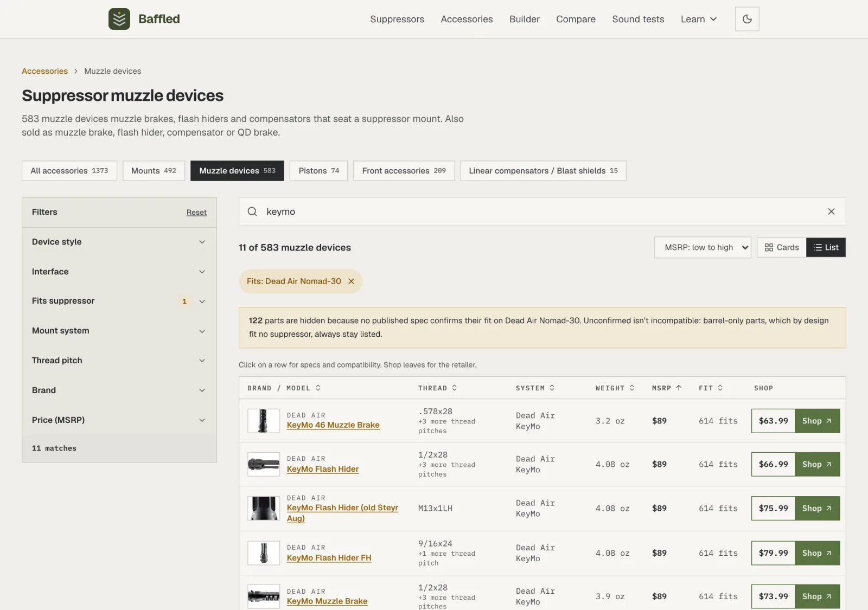Click the Accessories breadcrumb link
Screen dimensions: 868x610
point(44,71)
